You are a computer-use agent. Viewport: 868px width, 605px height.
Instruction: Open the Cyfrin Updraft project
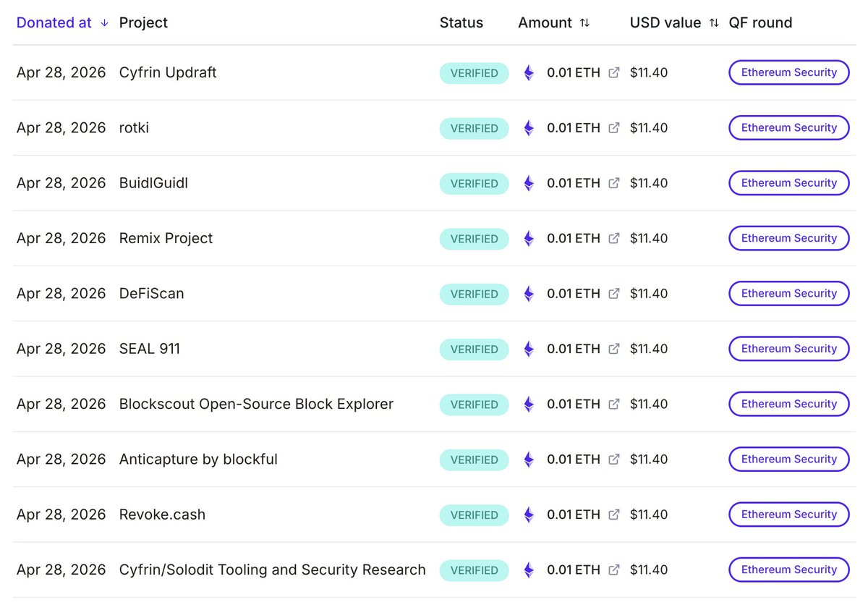tap(168, 72)
